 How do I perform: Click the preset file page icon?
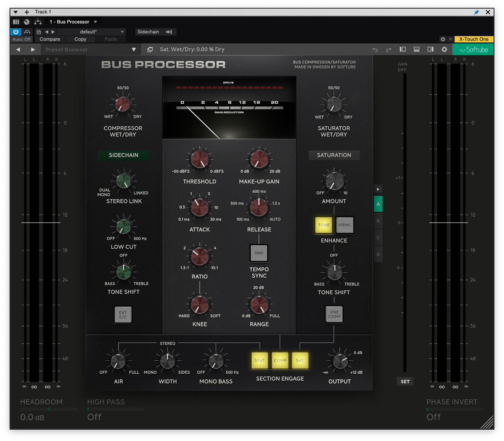39,32
